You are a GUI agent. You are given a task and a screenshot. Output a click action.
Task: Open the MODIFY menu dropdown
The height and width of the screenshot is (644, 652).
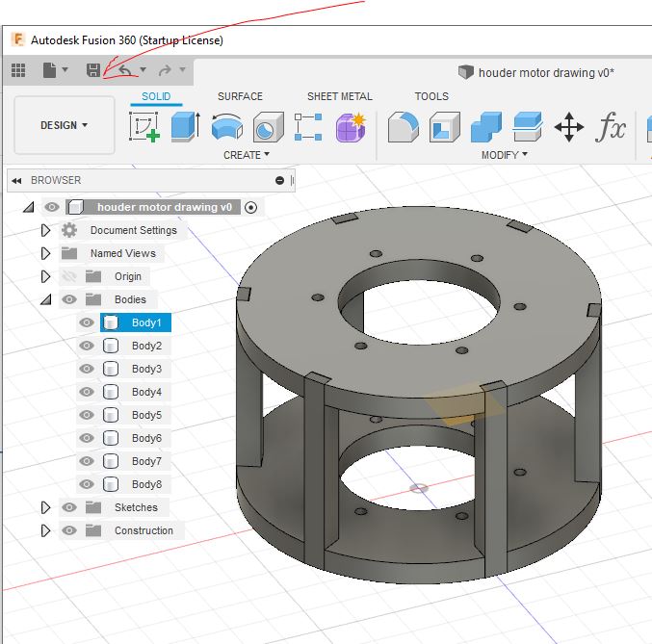(x=505, y=155)
